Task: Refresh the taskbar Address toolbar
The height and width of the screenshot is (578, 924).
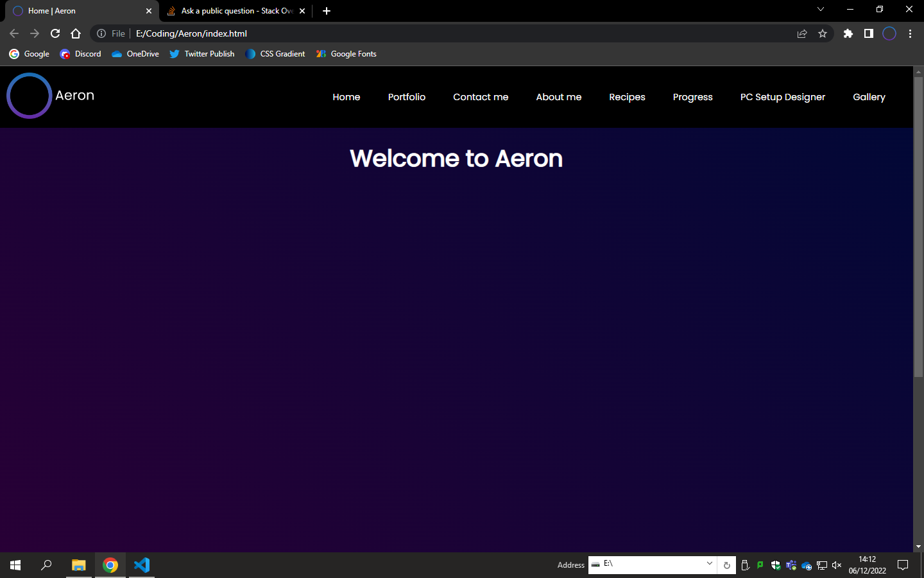Action: tap(726, 565)
